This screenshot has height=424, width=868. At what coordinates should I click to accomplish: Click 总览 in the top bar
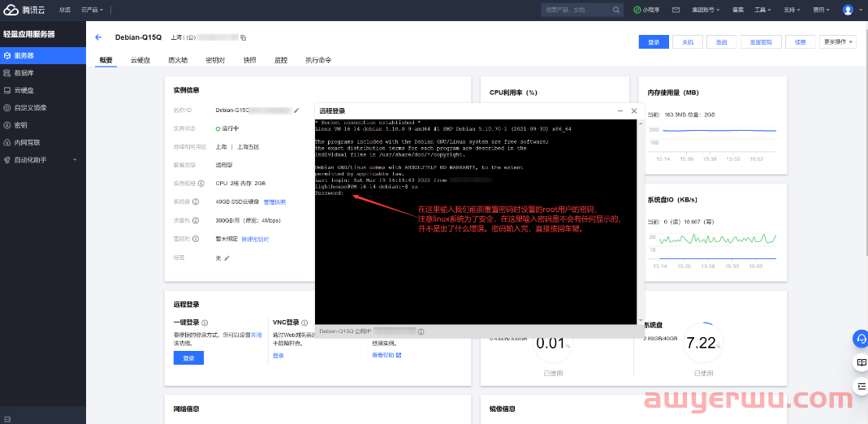pyautogui.click(x=65, y=10)
